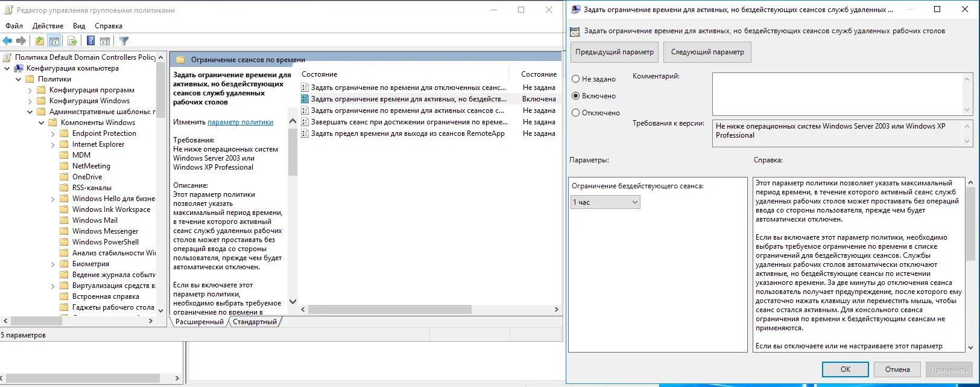Viewport: 980px width, 387px height.
Task: Click policy icon of Завершать сеанс row
Action: click(305, 122)
